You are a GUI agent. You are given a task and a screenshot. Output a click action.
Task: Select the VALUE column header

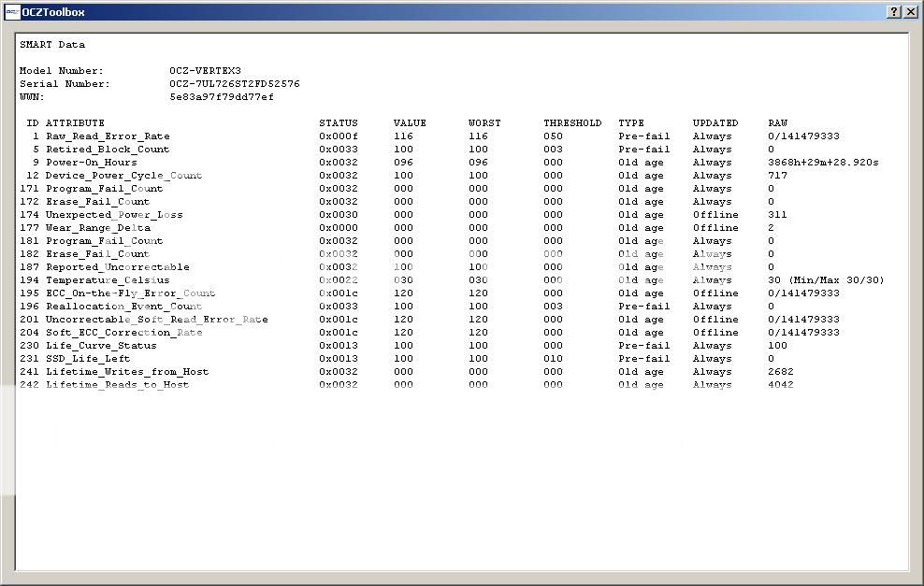point(410,123)
